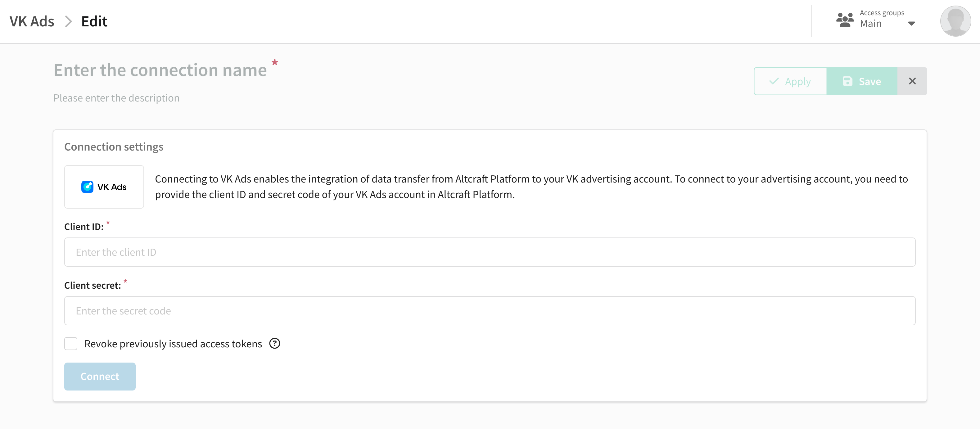
Task: Click the connection name title field
Action: [x=160, y=70]
